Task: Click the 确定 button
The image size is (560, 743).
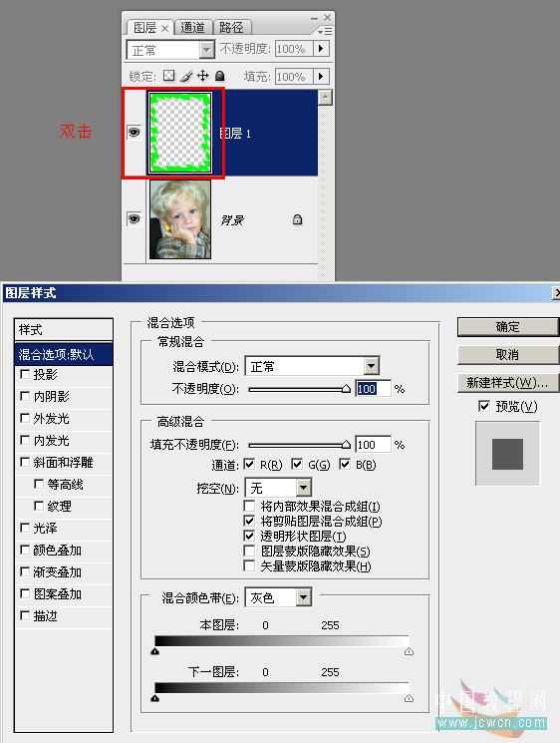Action: [x=507, y=327]
